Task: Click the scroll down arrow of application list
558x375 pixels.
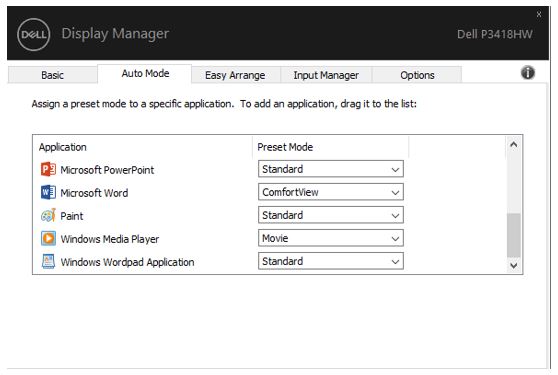Action: [514, 265]
